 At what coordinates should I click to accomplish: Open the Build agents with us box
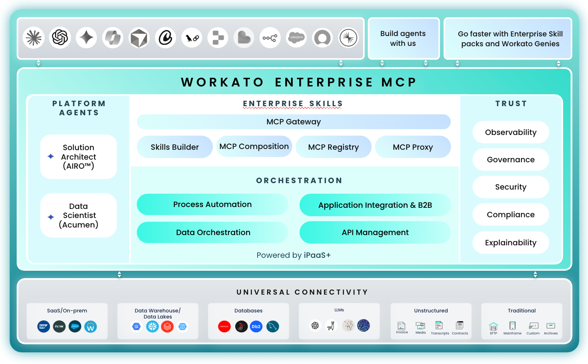pyautogui.click(x=403, y=39)
